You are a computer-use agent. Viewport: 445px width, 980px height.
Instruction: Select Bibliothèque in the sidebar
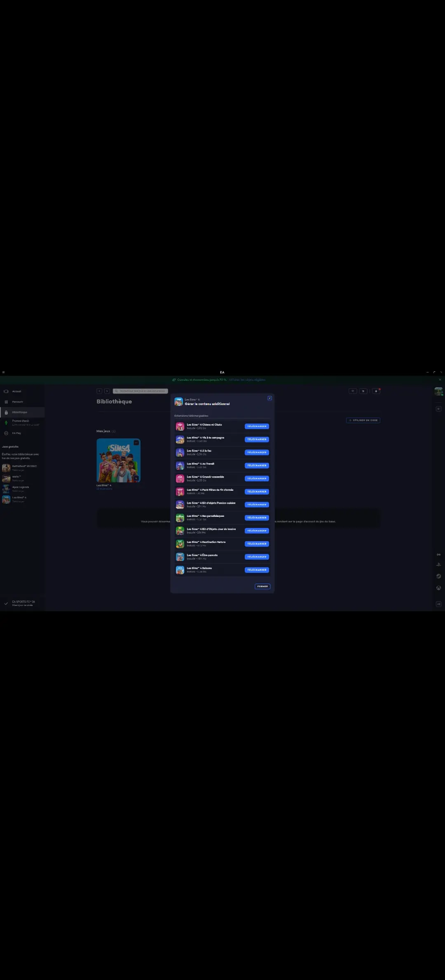(22, 412)
